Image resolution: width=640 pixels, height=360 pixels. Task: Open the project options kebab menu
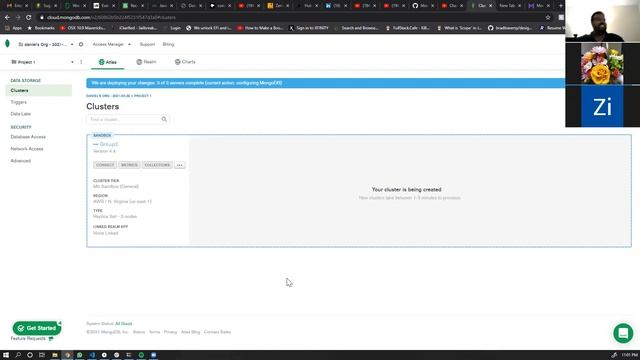[x=81, y=62]
